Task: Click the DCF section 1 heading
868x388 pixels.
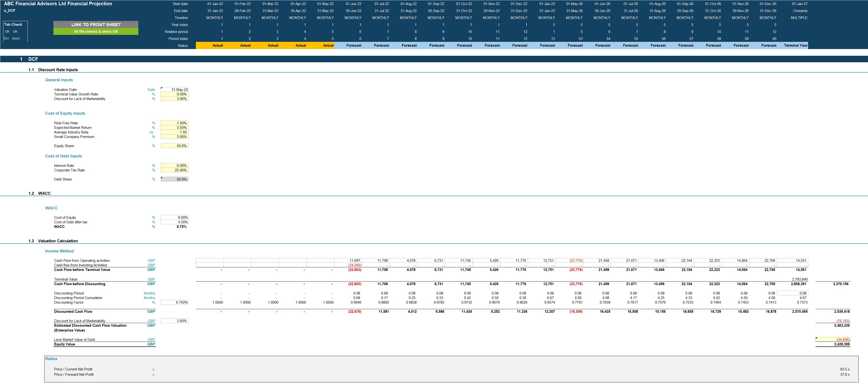Action: click(x=33, y=59)
